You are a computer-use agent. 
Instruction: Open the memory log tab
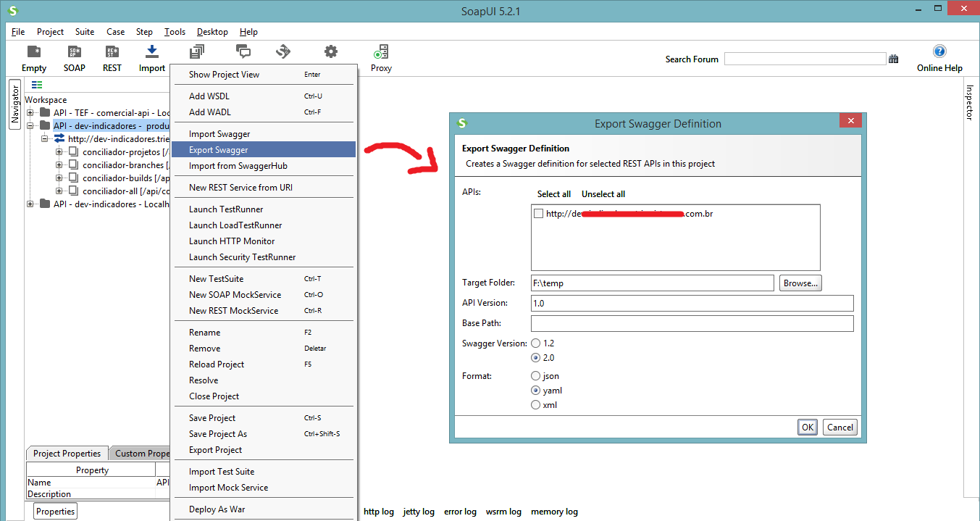554,512
